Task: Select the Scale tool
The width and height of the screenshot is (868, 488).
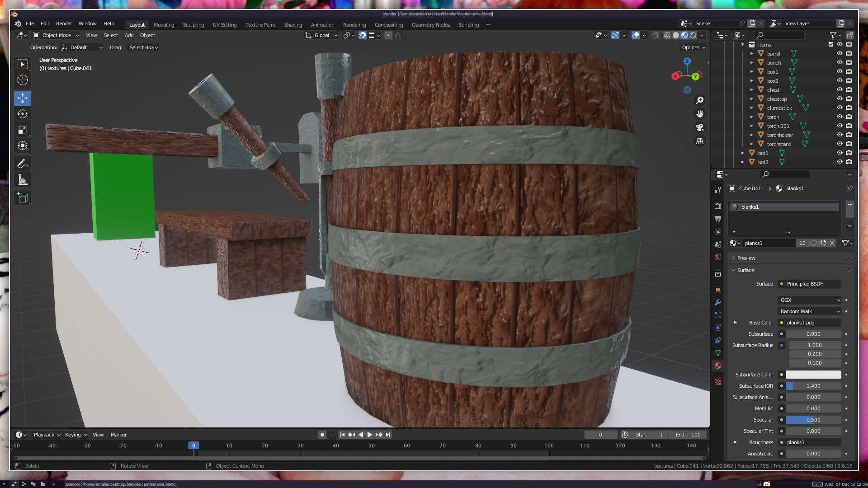Action: coord(23,130)
